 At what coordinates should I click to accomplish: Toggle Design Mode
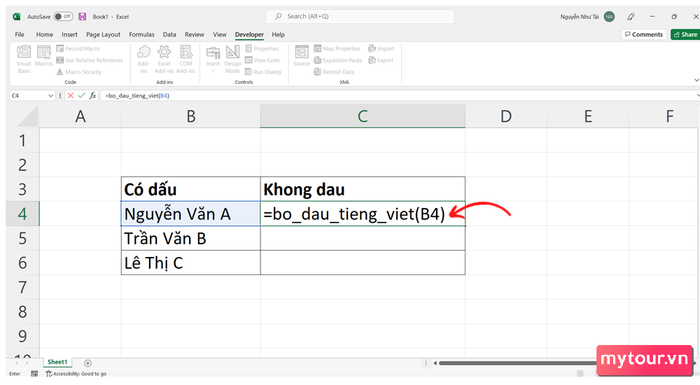coord(232,59)
